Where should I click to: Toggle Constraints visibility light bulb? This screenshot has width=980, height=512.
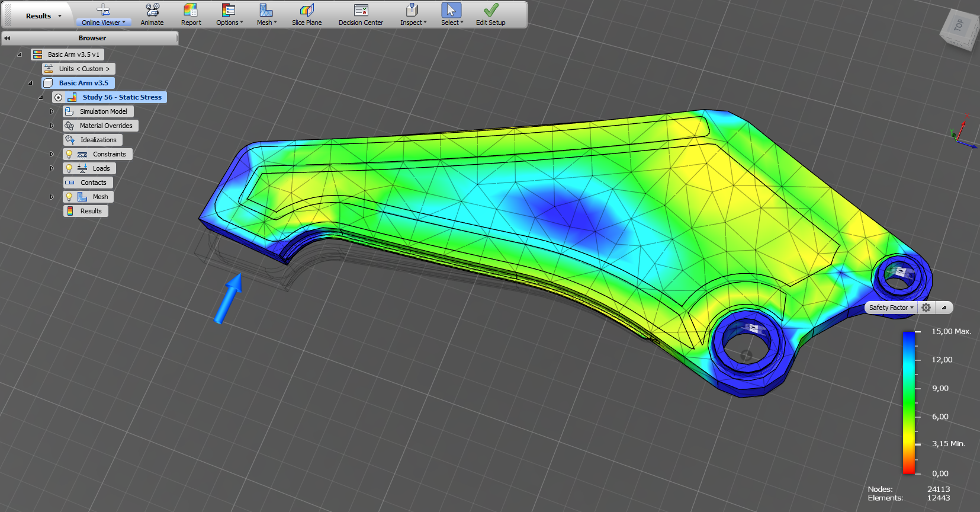69,154
